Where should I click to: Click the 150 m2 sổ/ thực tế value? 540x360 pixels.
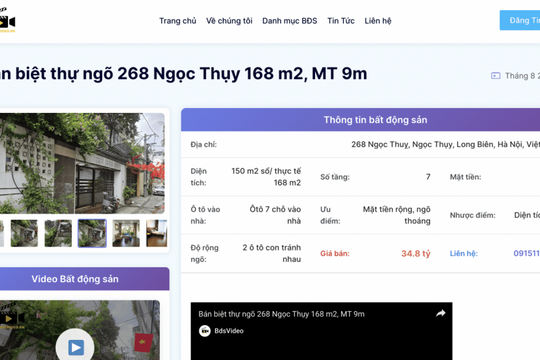coord(266,177)
